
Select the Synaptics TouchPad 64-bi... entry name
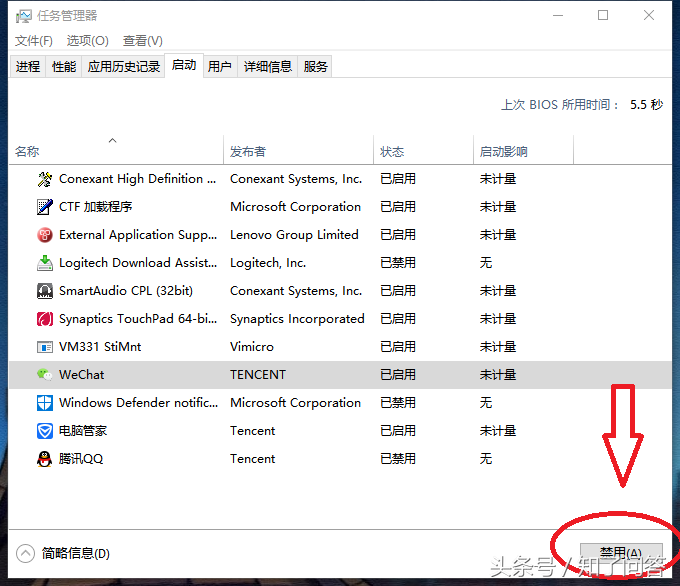(138, 319)
